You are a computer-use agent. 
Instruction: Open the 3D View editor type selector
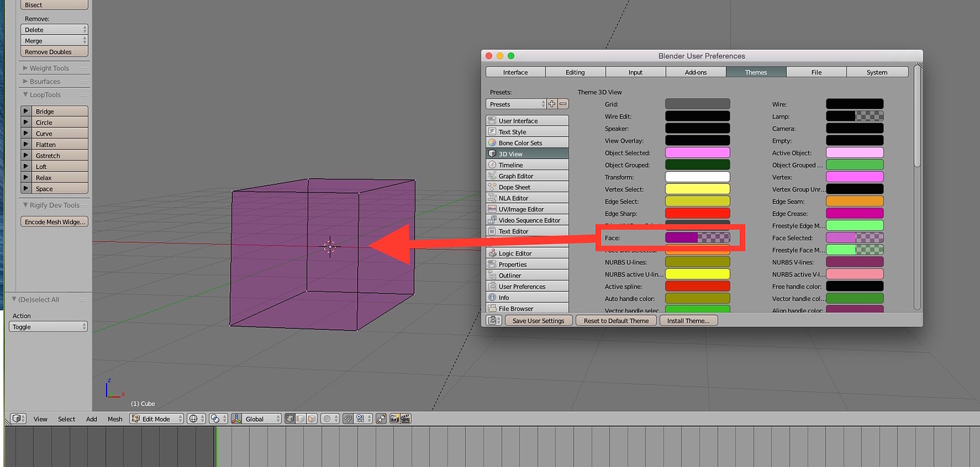[18, 419]
